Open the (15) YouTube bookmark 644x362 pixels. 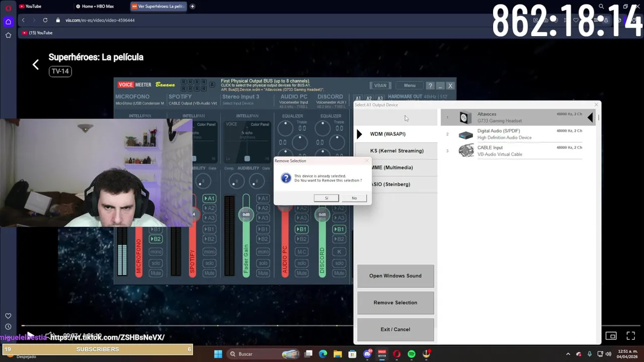click(38, 33)
